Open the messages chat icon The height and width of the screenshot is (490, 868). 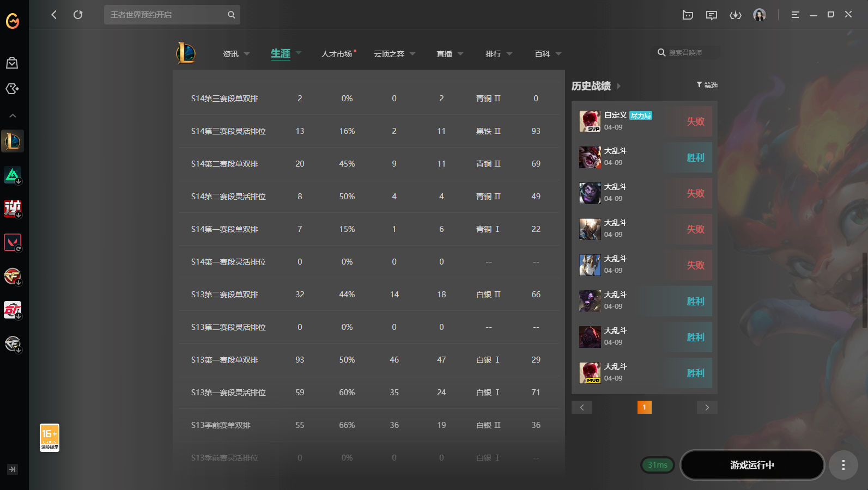pos(712,15)
